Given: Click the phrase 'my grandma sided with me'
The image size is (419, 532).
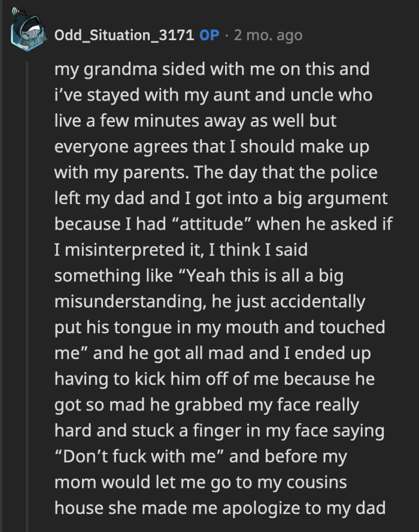Looking at the screenshot, I should [156, 69].
